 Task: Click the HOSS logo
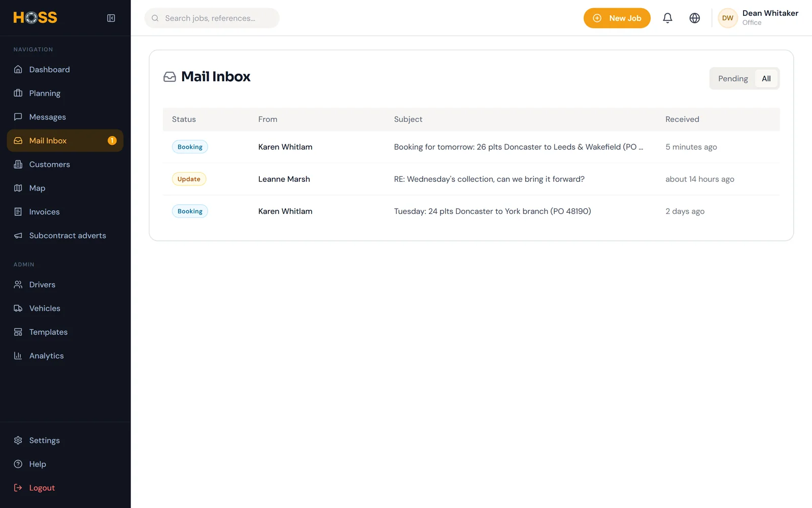(x=35, y=18)
